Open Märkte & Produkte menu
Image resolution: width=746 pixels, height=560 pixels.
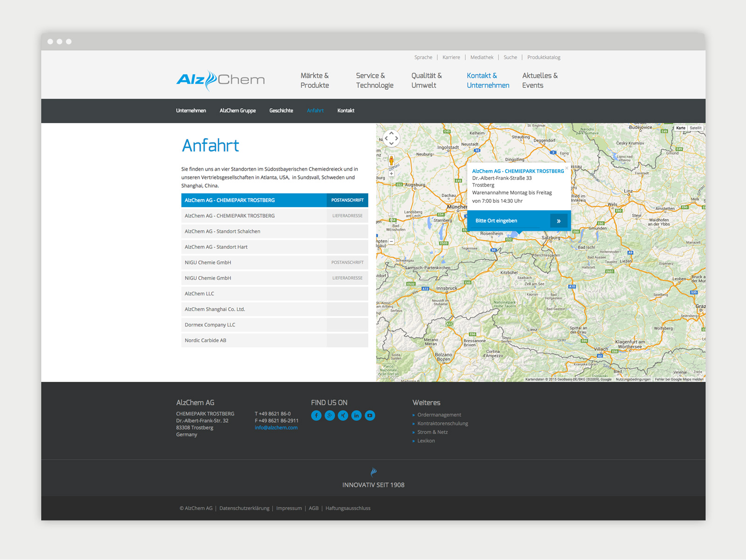315,80
